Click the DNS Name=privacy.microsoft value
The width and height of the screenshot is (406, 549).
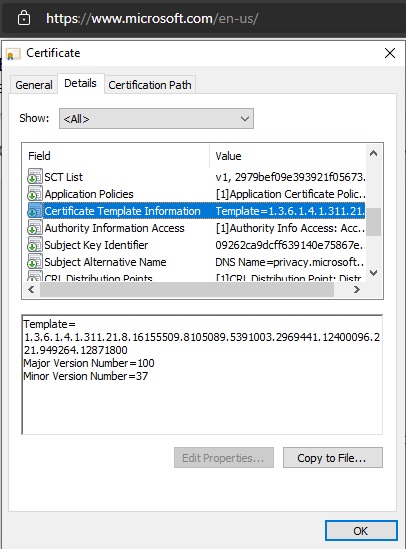click(289, 262)
